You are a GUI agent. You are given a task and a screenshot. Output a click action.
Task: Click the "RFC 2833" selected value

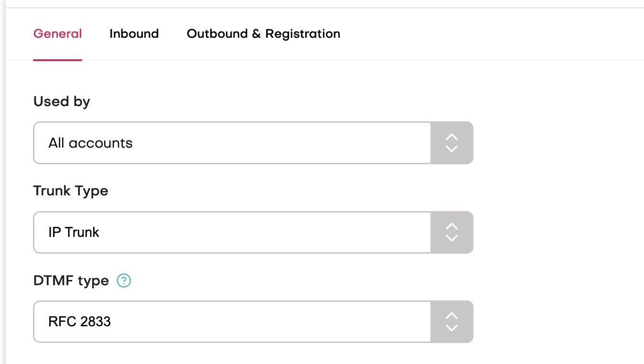pyautogui.click(x=79, y=321)
